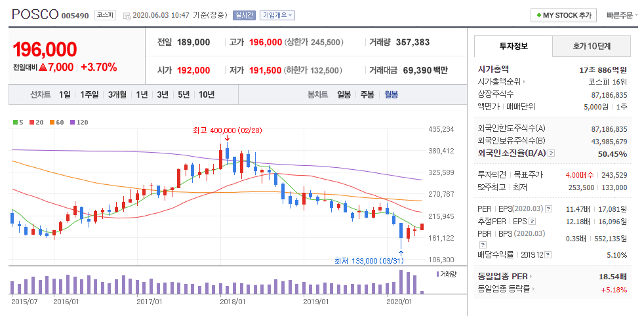Show the 일봉 daily candle chart

tap(344, 95)
